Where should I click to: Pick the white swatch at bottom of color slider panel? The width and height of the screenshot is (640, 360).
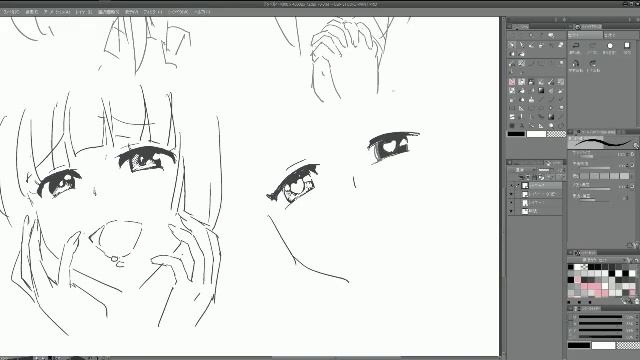[603, 346]
